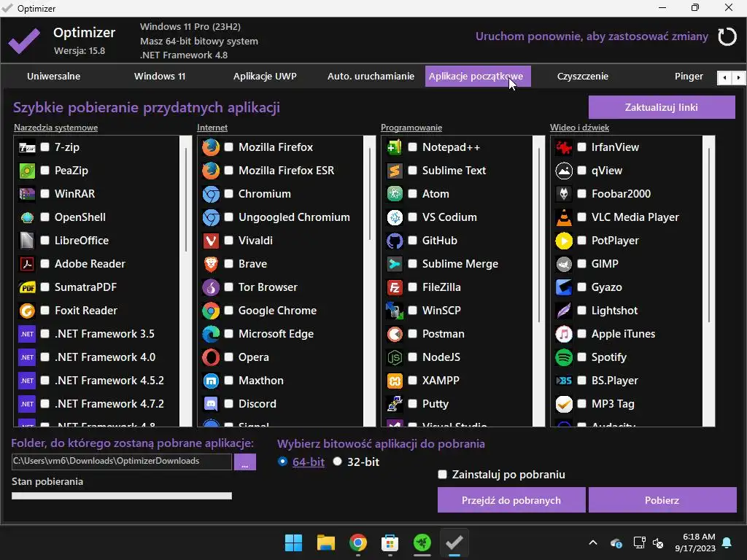Screen dimensions: 747x560
Task: Click the folder browse '...' button
Action: pos(245,462)
